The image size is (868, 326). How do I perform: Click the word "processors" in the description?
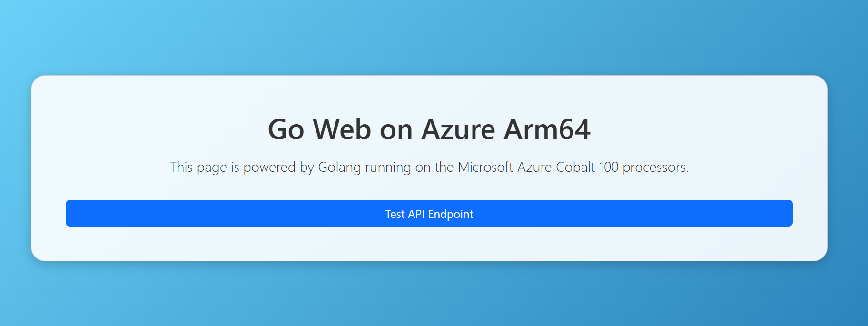point(655,168)
